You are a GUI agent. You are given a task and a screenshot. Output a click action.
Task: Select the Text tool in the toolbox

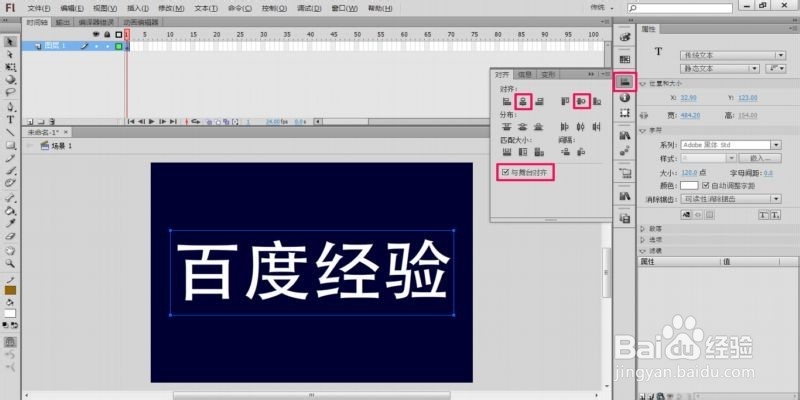click(10, 120)
